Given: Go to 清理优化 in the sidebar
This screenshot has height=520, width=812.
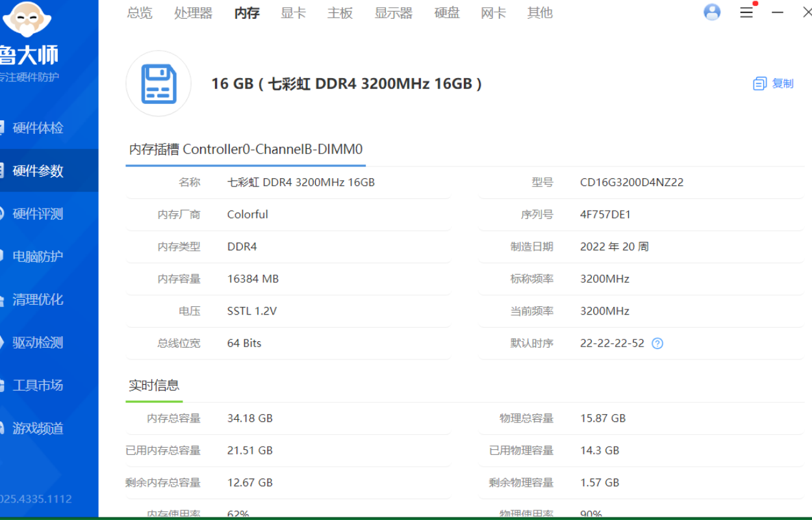Looking at the screenshot, I should click(x=38, y=300).
